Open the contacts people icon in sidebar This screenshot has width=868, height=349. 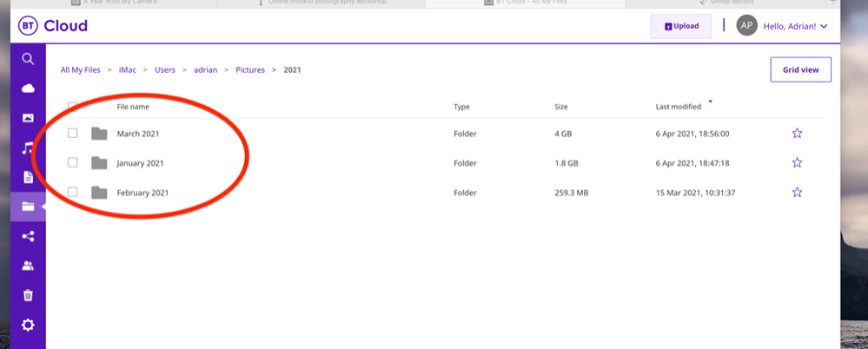click(28, 266)
